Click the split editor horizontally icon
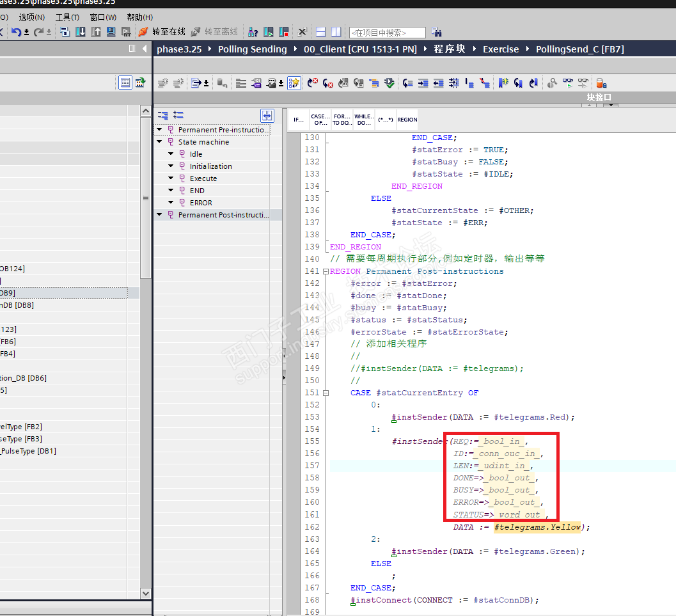Image resolution: width=676 pixels, height=616 pixels. 321,32
